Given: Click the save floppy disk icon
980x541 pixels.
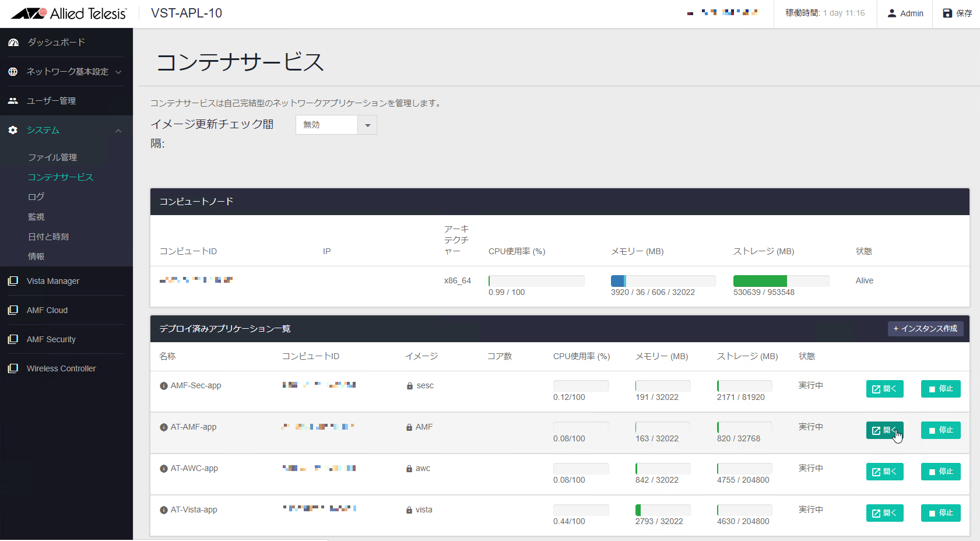Looking at the screenshot, I should pos(947,13).
